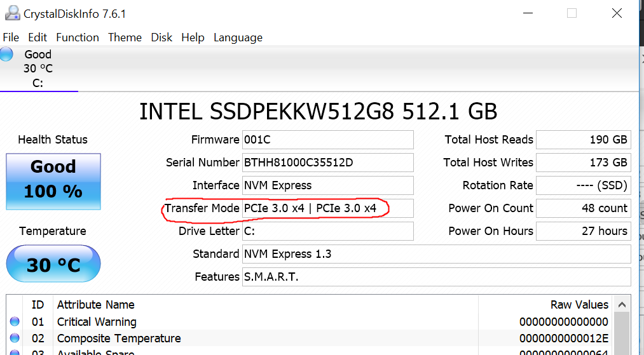The image size is (644, 355).
Task: Click the Transfer Mode field PCIe 3.0 x4
Action: [x=328, y=208]
